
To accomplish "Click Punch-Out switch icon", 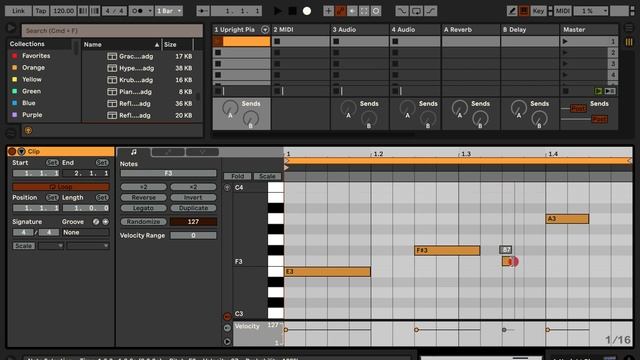I will (x=431, y=11).
